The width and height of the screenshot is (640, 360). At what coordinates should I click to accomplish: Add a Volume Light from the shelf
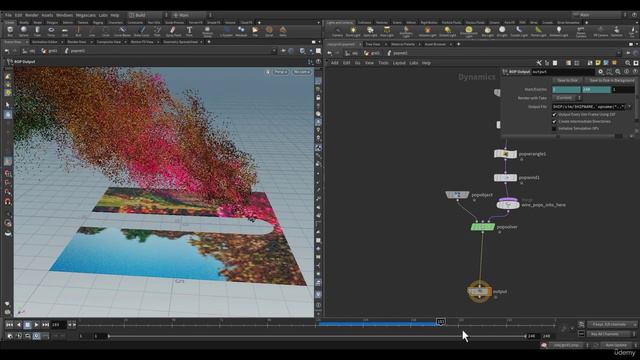click(427, 31)
